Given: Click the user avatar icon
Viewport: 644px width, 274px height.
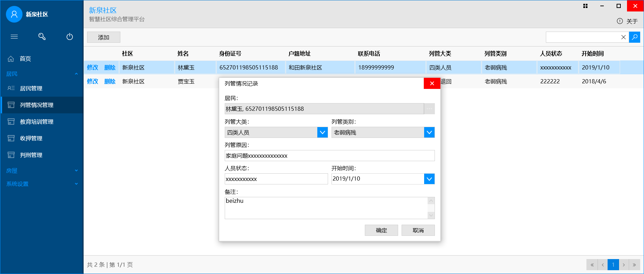Looking at the screenshot, I should 14,14.
